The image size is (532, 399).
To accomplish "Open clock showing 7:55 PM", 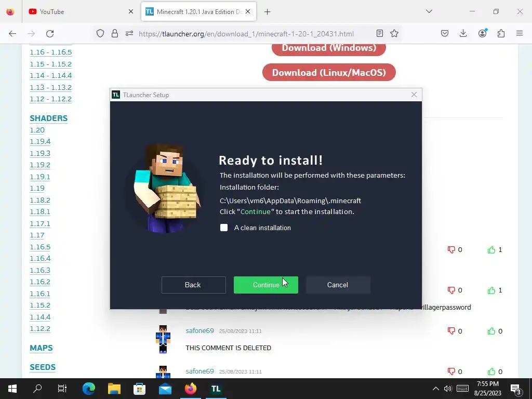I will (x=487, y=389).
